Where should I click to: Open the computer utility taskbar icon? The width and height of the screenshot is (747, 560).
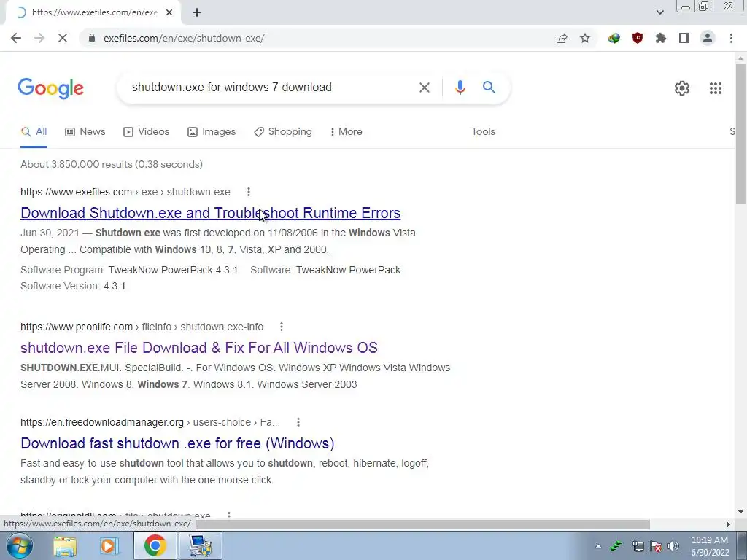[200, 545]
